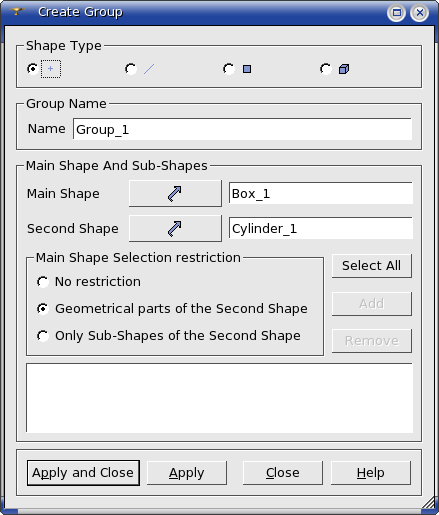Click the Select All button

pyautogui.click(x=372, y=266)
